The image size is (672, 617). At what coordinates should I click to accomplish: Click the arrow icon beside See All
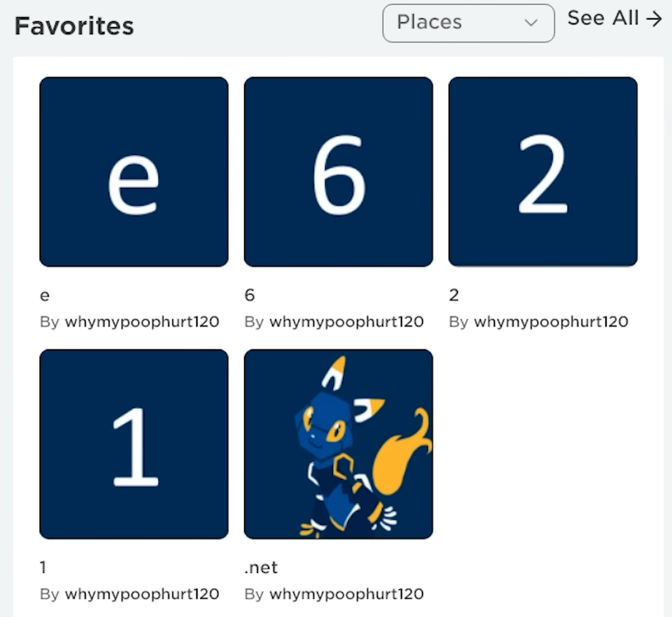(654, 19)
